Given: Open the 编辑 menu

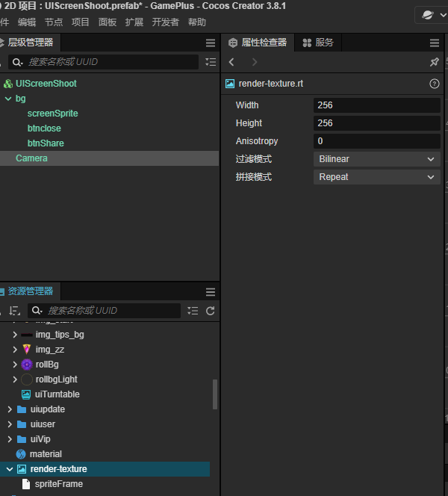Looking at the screenshot, I should pyautogui.click(x=27, y=22).
